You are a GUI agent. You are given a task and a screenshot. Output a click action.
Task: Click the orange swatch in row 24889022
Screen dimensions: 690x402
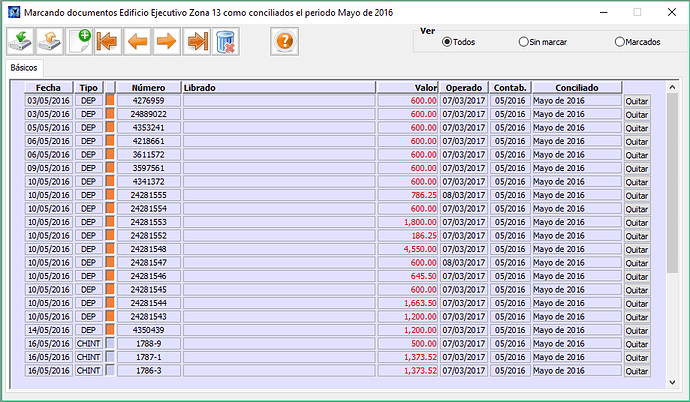111,114
